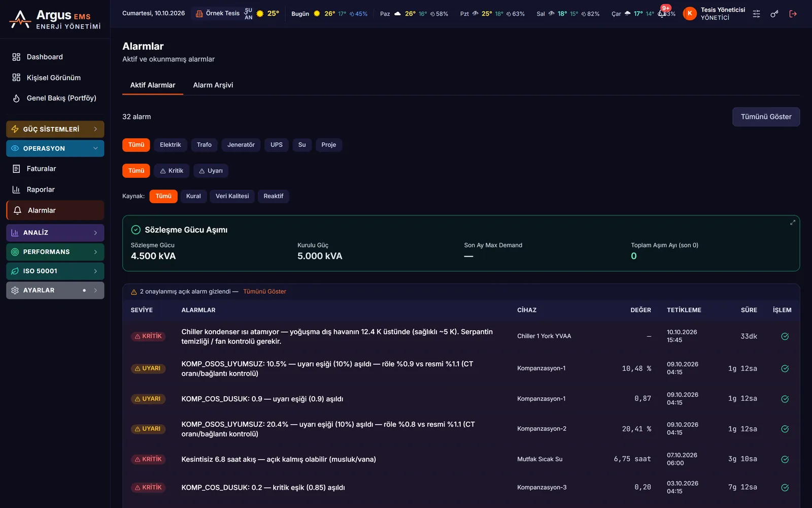This screenshot has width=812, height=508.
Task: Expand the Sözleşme Gücü Aşımı card
Action: point(793,223)
